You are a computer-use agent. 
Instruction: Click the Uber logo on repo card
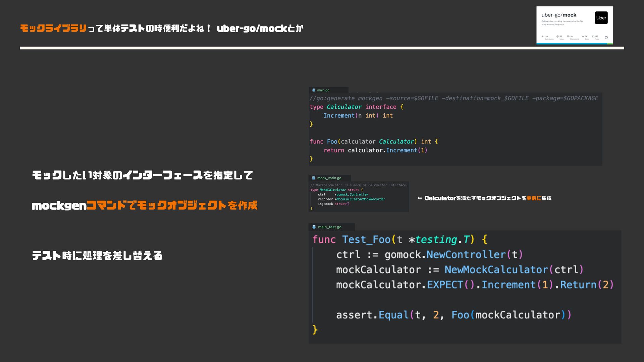point(601,18)
